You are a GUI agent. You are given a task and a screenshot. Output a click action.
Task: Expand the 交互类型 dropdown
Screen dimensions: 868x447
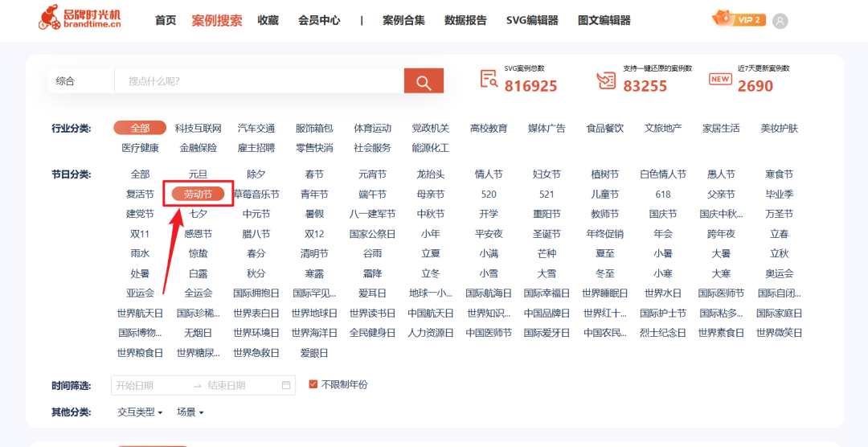coord(140,412)
